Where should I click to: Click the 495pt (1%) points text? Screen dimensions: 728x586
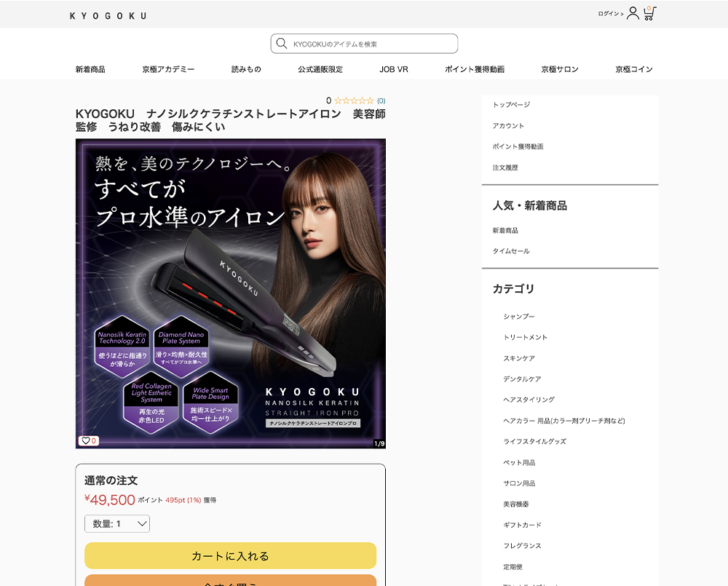pyautogui.click(x=183, y=500)
